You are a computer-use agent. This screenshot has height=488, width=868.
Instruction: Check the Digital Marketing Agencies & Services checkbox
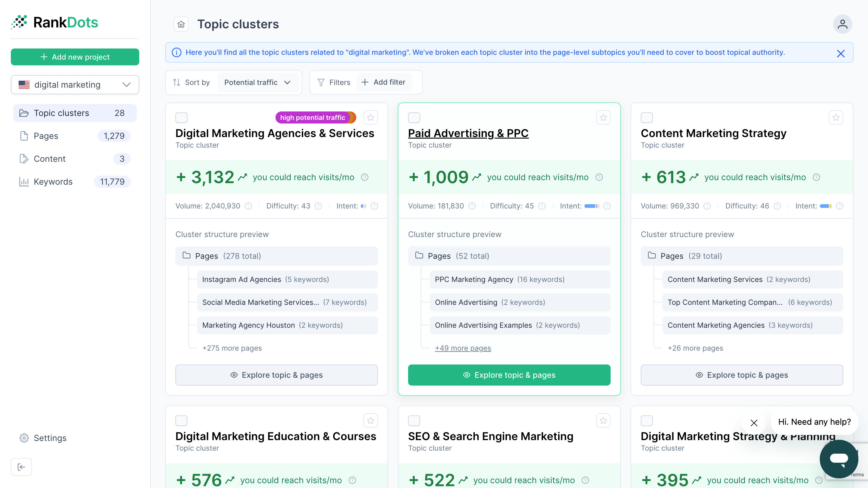[x=181, y=117]
